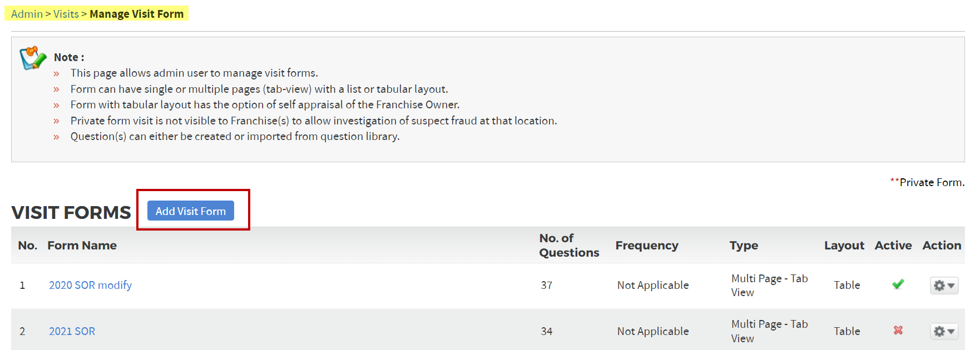Open the 2020 SOR modify form link

[90, 285]
